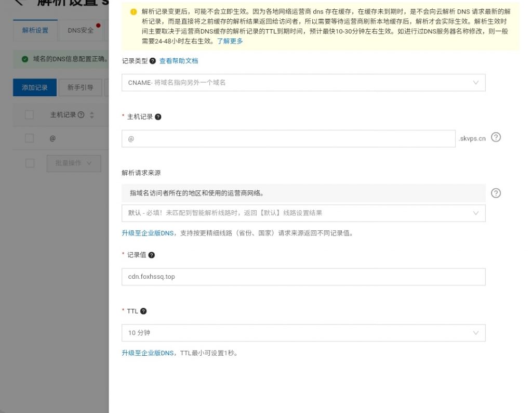
Task: Click the help icon next to 记录值 label
Action: (152, 255)
